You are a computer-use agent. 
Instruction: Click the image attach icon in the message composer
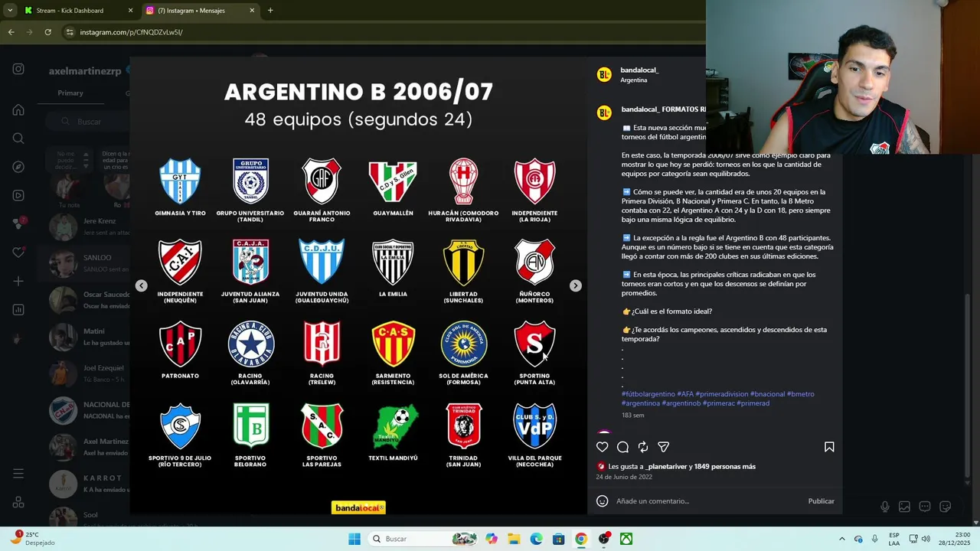905,507
